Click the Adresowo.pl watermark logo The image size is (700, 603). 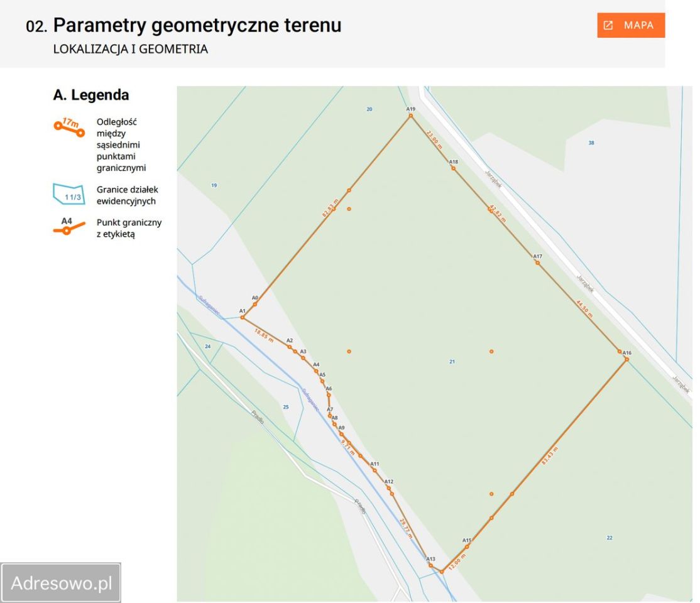[x=61, y=582]
